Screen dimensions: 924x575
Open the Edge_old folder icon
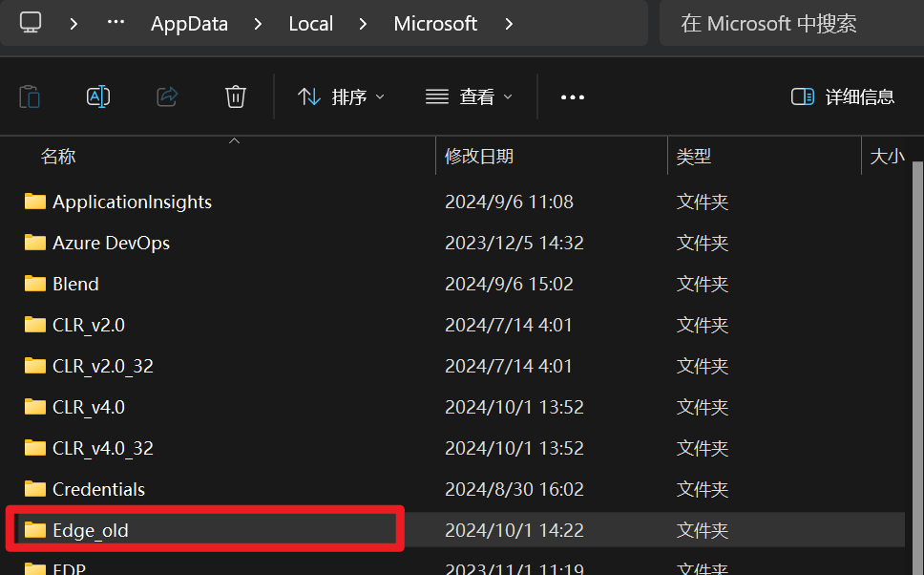tap(35, 530)
